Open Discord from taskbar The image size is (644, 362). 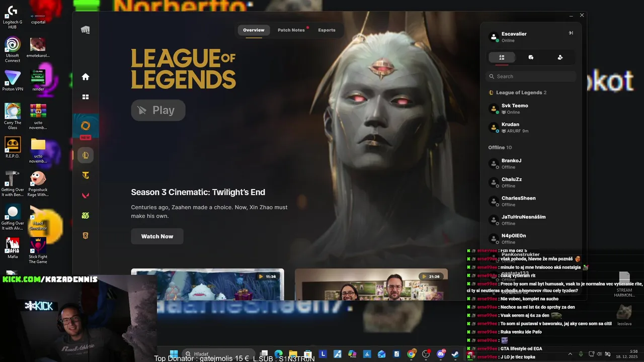point(441,354)
